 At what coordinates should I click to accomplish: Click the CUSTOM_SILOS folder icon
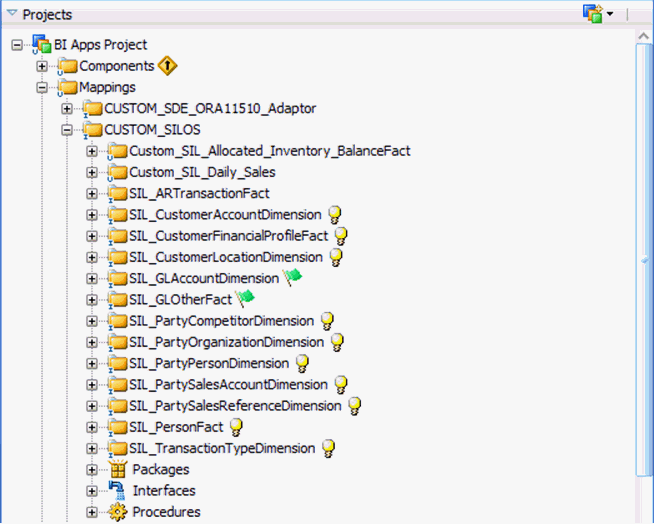coord(93,130)
